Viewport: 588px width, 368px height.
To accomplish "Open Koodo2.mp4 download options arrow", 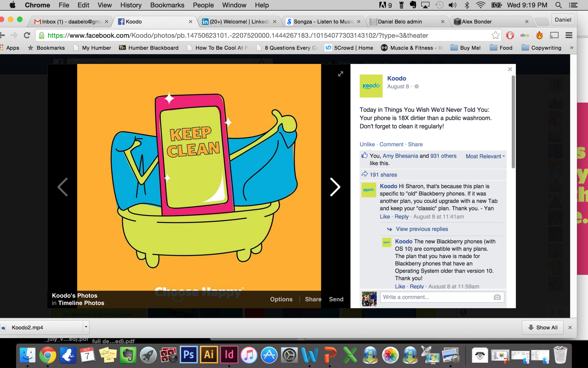I will [86, 327].
